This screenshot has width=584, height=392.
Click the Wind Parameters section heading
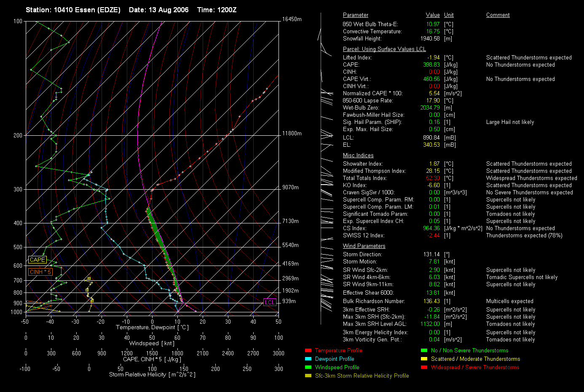coord(364,246)
